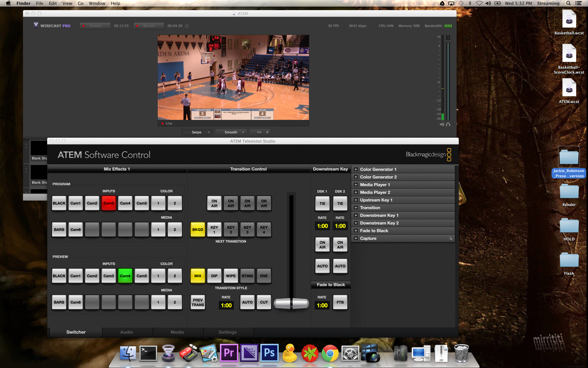Select the Switcher tab
588x368 pixels.
(x=76, y=332)
